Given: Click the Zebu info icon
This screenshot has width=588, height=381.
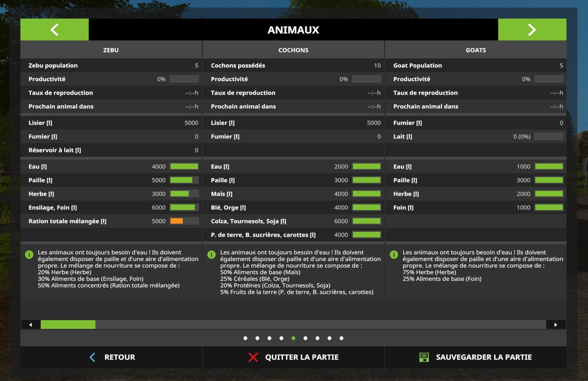Looking at the screenshot, I should coord(29,255).
